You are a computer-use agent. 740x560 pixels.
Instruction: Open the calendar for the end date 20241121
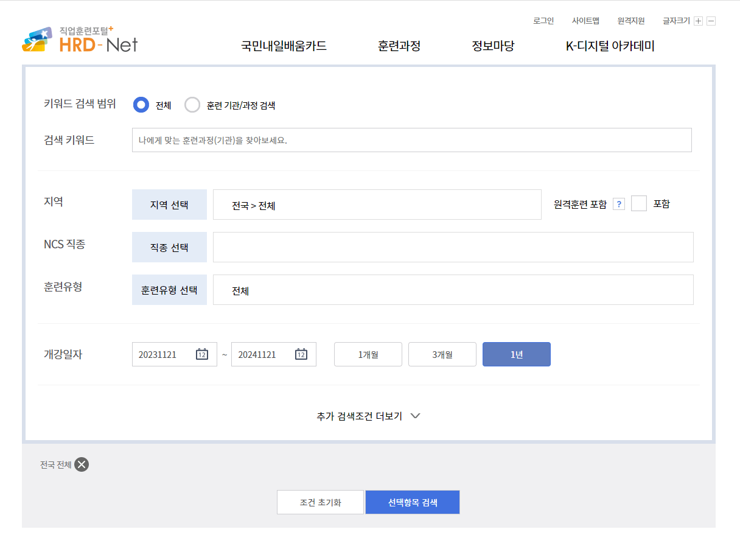(x=301, y=354)
